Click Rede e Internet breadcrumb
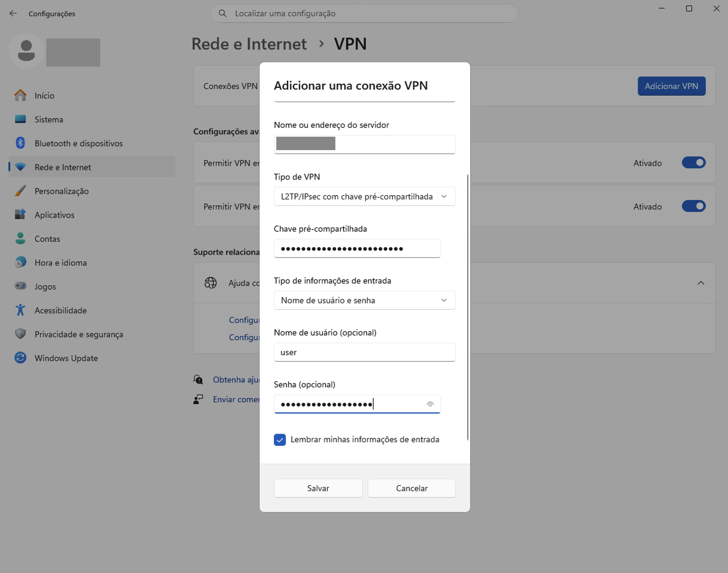 (x=249, y=44)
